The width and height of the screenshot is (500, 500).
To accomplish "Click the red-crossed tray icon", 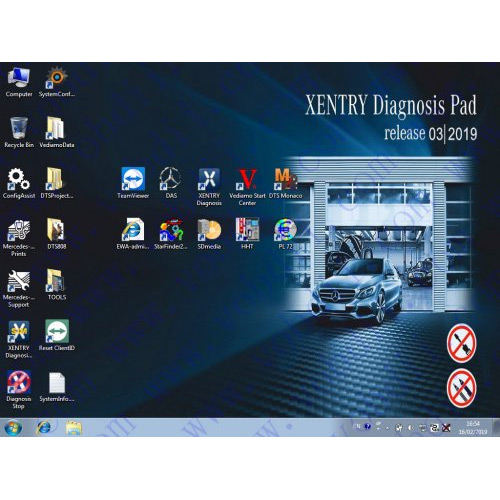I will (x=446, y=428).
